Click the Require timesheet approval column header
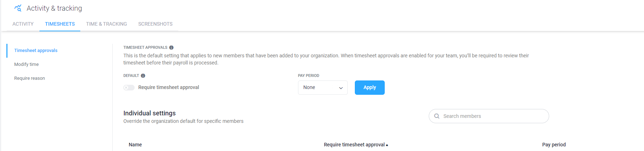 (x=354, y=145)
